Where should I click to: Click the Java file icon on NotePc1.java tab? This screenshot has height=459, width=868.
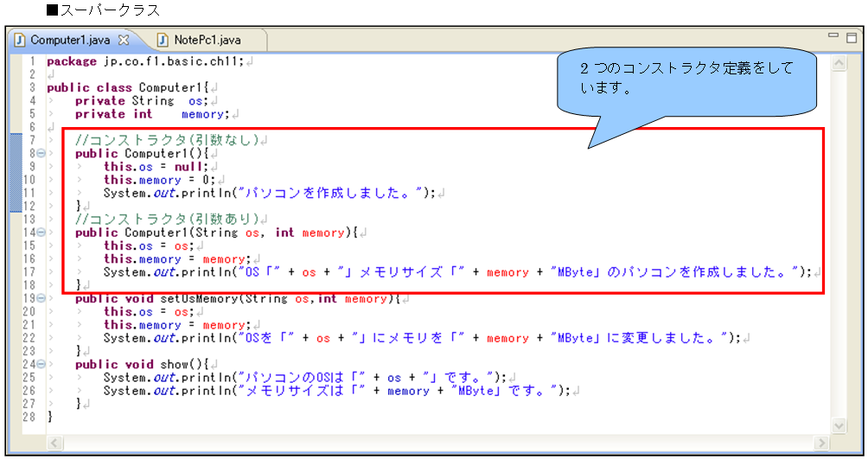[162, 40]
